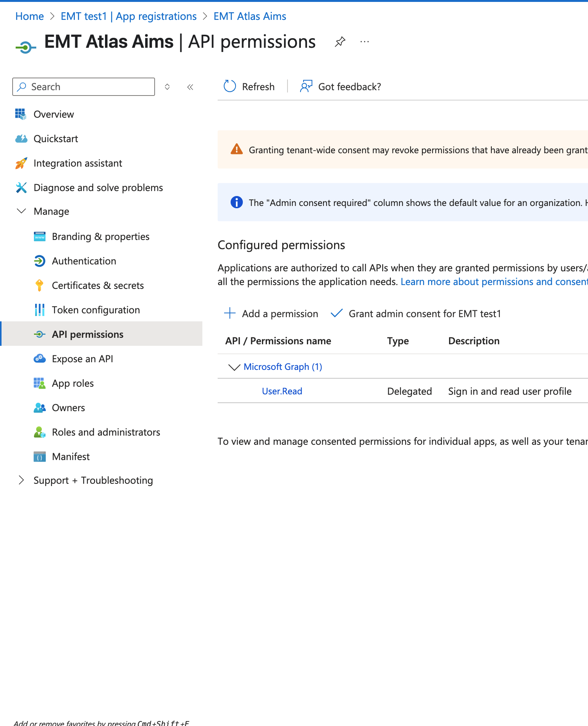Viewport: 588px width, 726px height.
Task: Open the more options ellipsis menu
Action: tap(365, 42)
